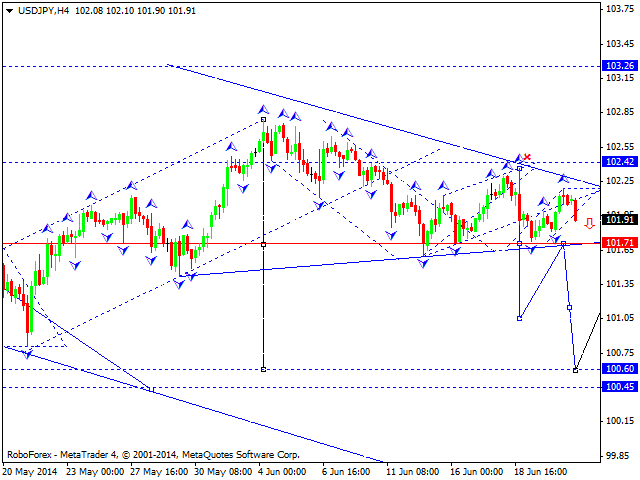Click the 100.15 price axis label
Screen dimensions: 640x480
point(620,421)
